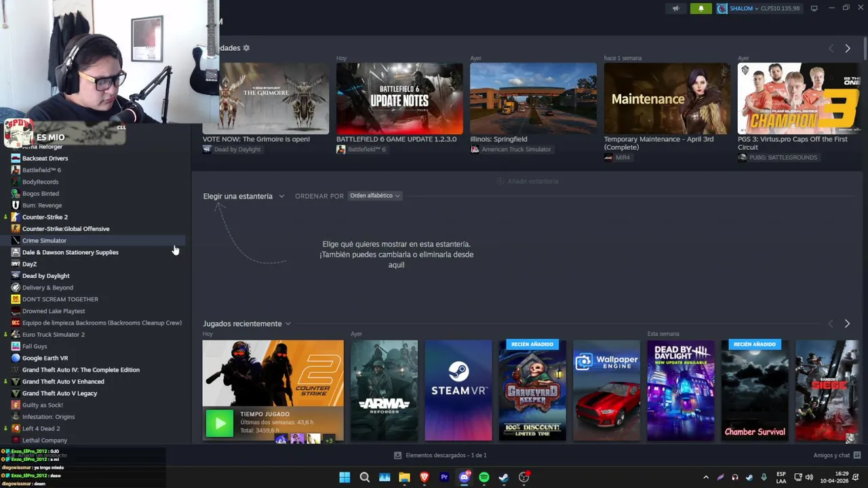This screenshot has height=488, width=868.
Task: Open Orden alfabético sort dropdown
Action: click(x=375, y=196)
